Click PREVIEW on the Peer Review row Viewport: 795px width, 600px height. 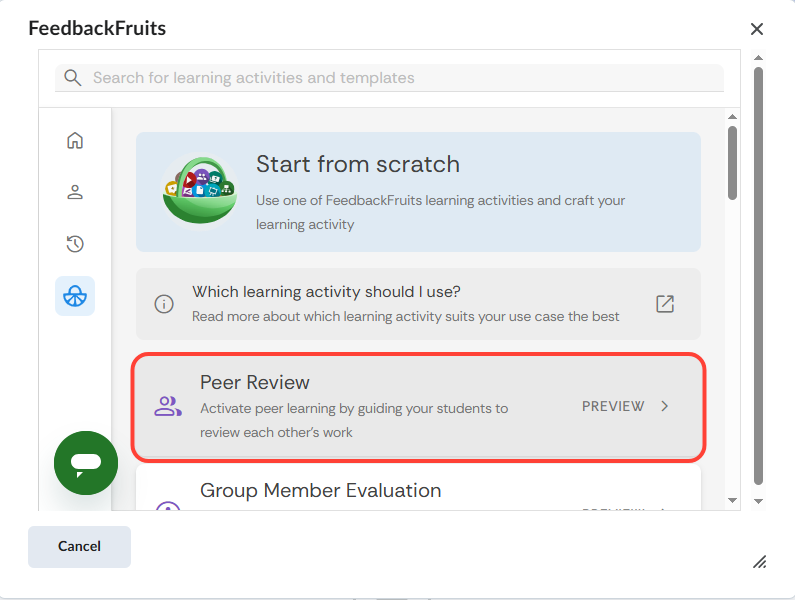point(613,407)
